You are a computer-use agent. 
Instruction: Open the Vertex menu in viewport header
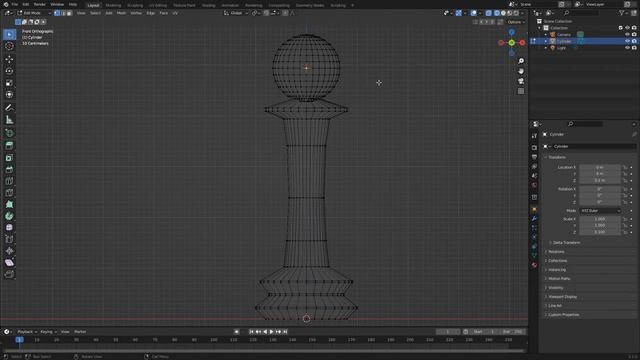[136, 13]
